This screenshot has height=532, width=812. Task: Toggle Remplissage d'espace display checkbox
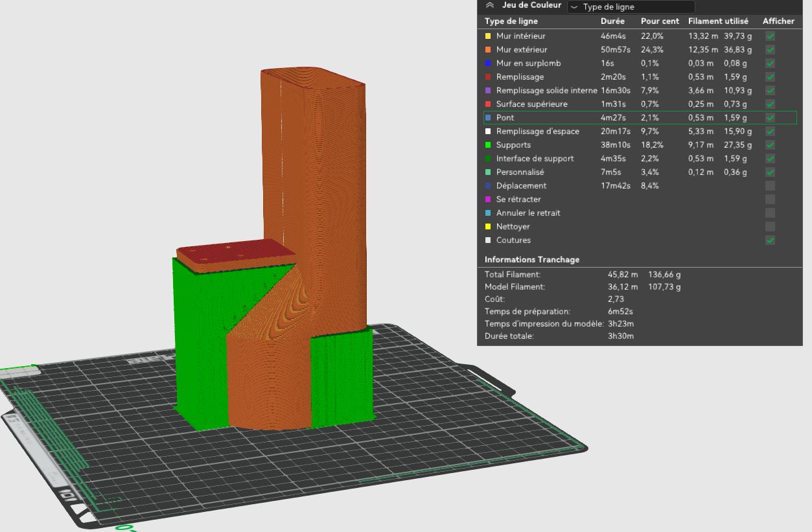[770, 132]
